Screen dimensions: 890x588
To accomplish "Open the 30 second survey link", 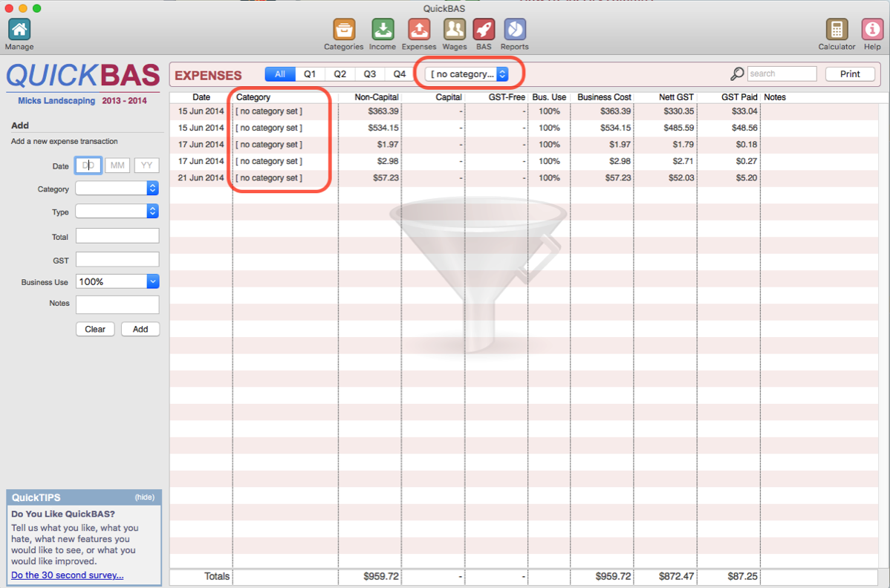I will (x=68, y=575).
